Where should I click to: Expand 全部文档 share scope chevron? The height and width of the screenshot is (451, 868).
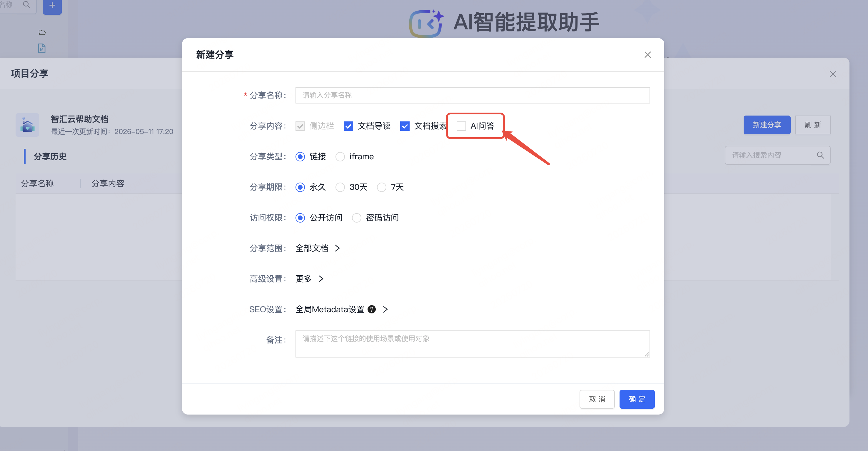[x=337, y=248]
